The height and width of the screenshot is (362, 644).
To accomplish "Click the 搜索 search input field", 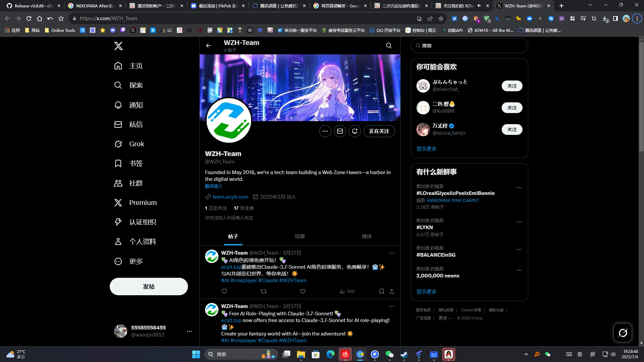I will [469, 46].
